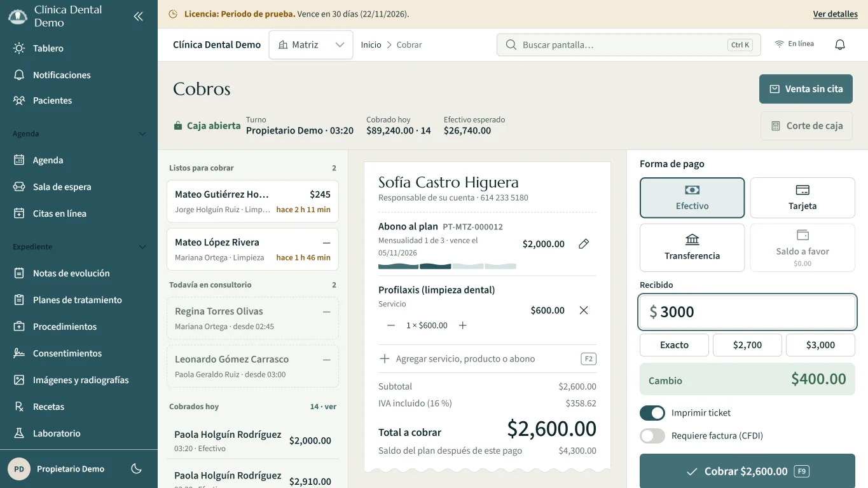Increase Profilaxis quantity with plus
The height and width of the screenshot is (488, 868).
tap(463, 325)
